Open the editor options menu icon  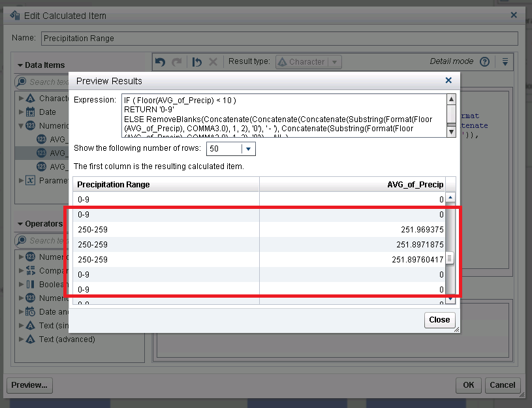pyautogui.click(x=505, y=62)
